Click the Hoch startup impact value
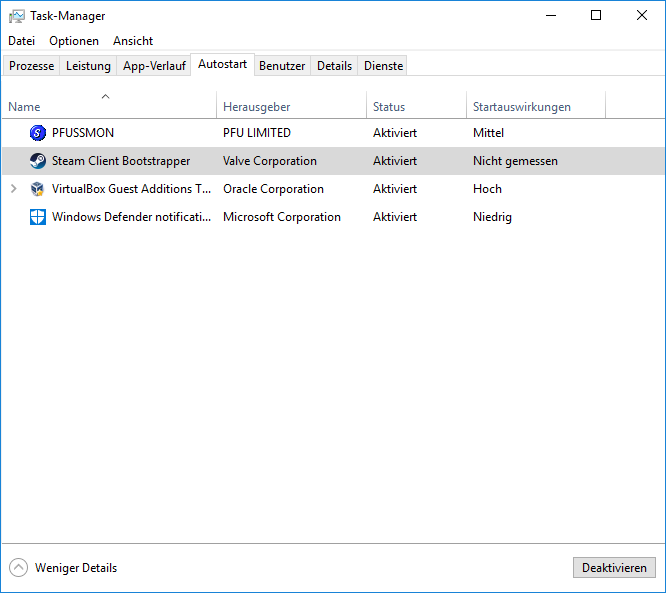The width and height of the screenshot is (666, 593). click(x=487, y=189)
